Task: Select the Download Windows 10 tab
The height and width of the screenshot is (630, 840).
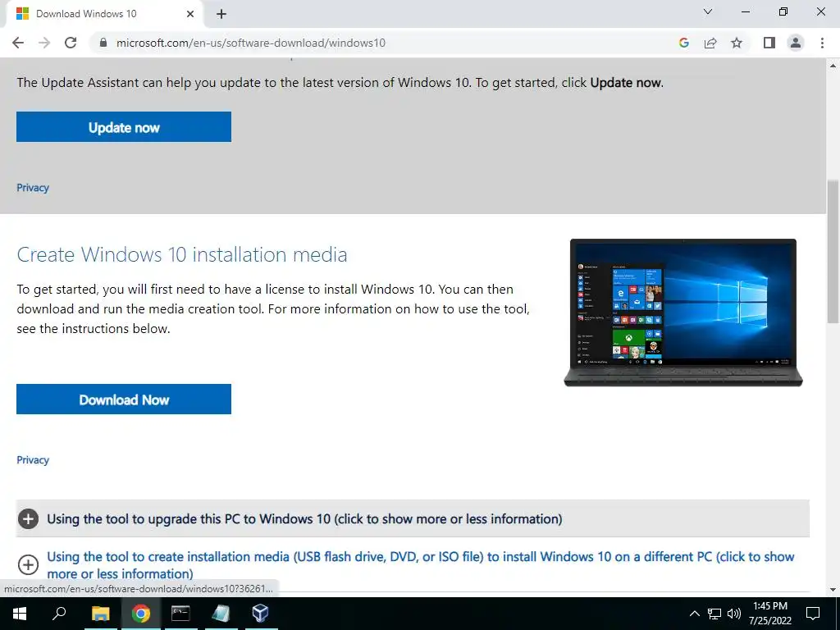Action: coord(104,14)
